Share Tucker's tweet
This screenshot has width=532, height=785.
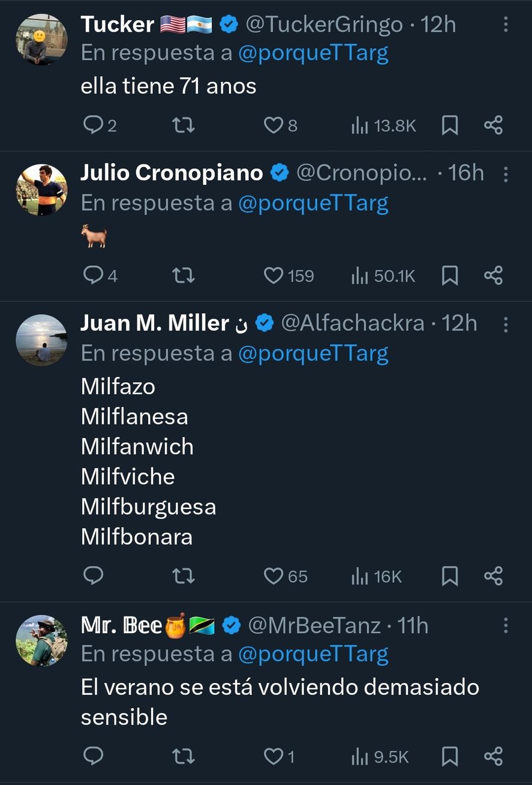pyautogui.click(x=493, y=125)
